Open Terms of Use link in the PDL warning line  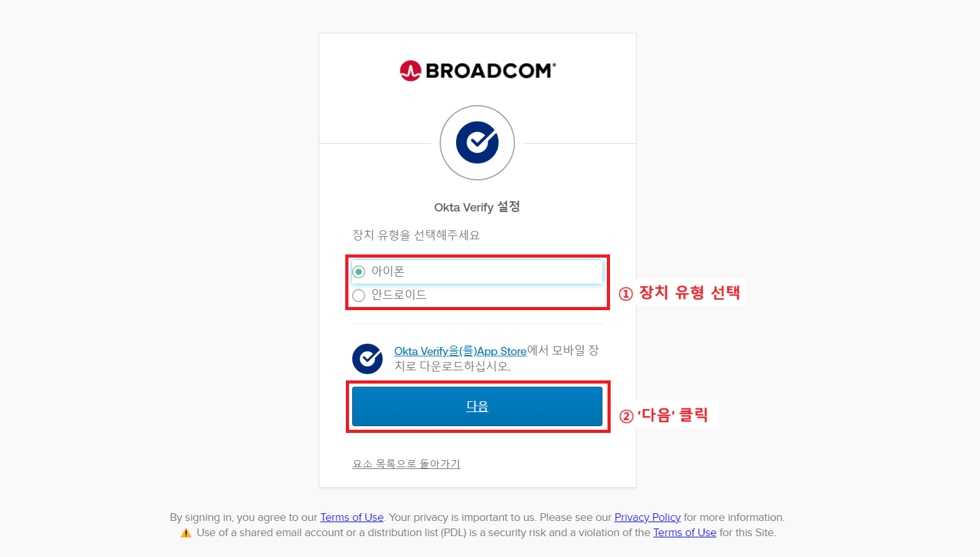tap(685, 532)
